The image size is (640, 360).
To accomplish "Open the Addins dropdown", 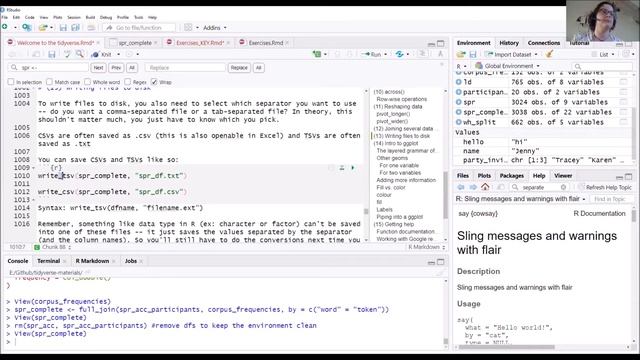I will click(x=215, y=28).
